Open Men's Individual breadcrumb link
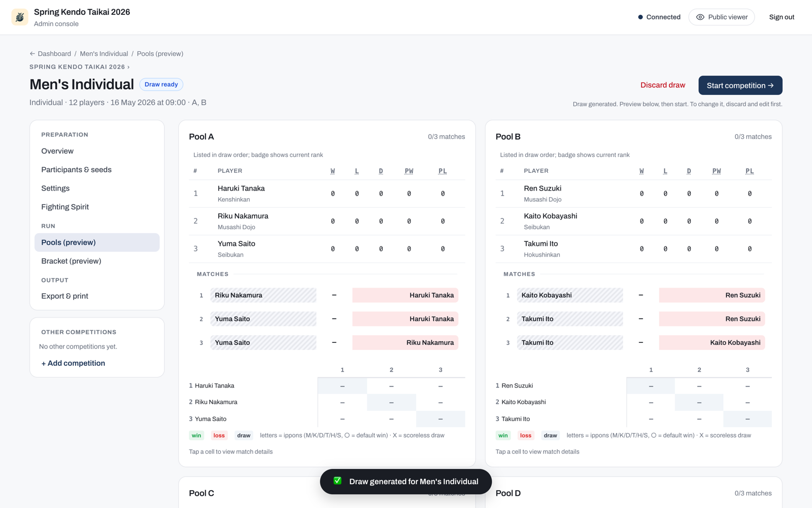Screen dimensions: 812x508 coord(104,54)
